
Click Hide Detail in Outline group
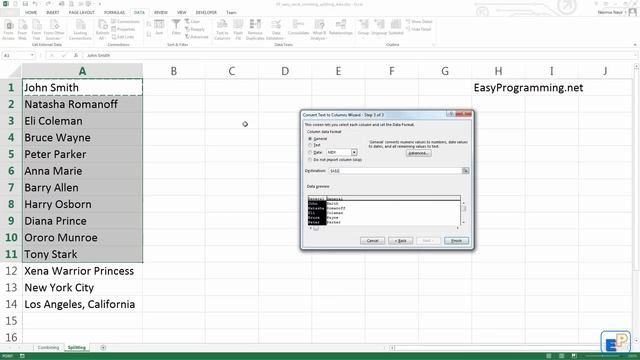[419, 29]
